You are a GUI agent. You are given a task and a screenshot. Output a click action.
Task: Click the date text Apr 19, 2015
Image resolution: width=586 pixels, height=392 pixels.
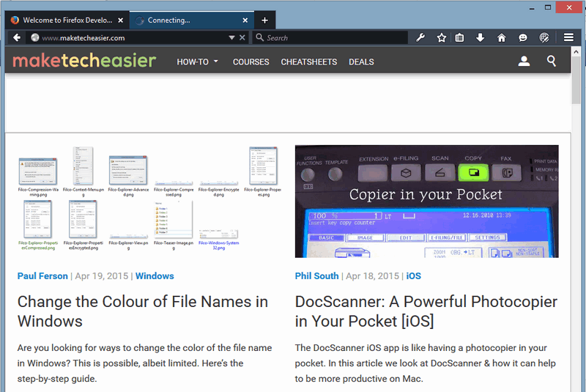(x=102, y=275)
